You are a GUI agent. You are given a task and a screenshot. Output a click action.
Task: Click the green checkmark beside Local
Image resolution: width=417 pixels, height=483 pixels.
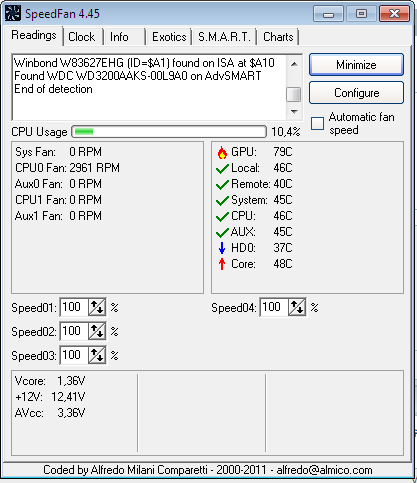[222, 169]
